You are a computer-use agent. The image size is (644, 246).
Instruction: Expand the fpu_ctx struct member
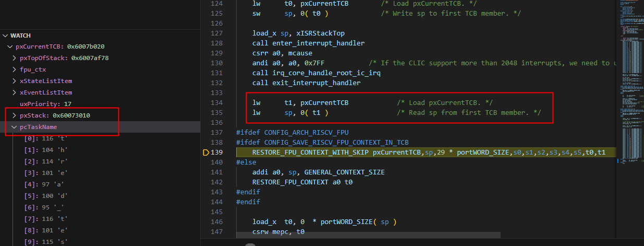[15, 69]
